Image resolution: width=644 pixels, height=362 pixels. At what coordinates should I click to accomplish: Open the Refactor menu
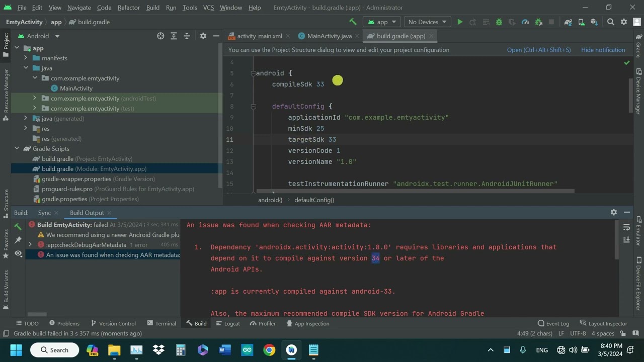[x=129, y=8]
